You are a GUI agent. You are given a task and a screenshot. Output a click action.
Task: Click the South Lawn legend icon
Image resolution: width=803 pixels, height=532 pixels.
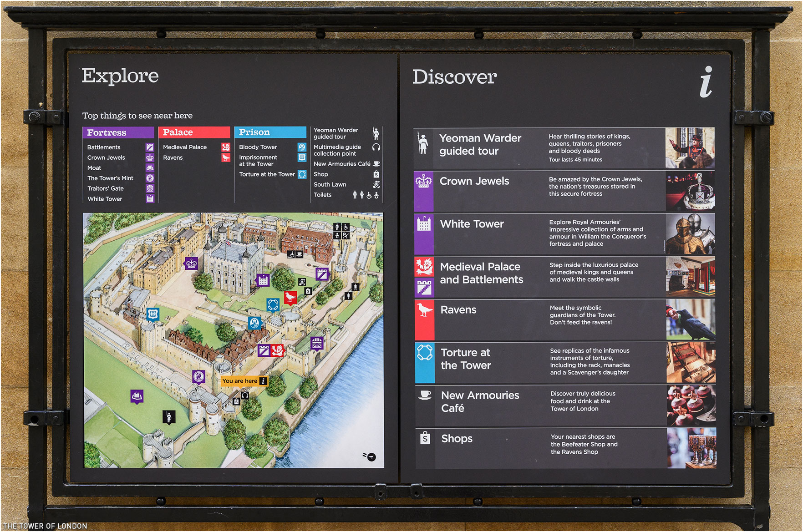(376, 184)
